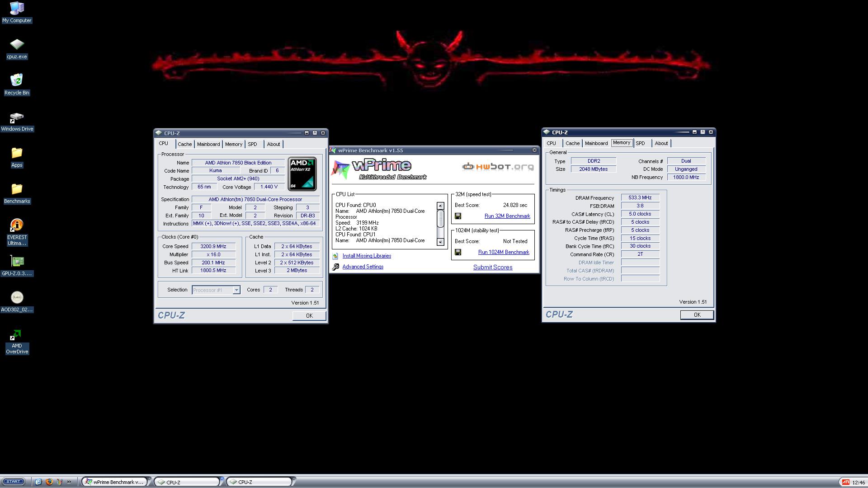This screenshot has height=488, width=868.
Task: Click Core Speed value 3200.9 MHz
Action: click(x=213, y=246)
